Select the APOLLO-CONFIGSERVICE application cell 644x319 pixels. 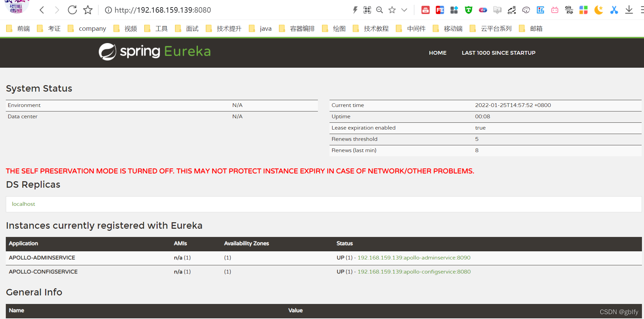coord(43,271)
